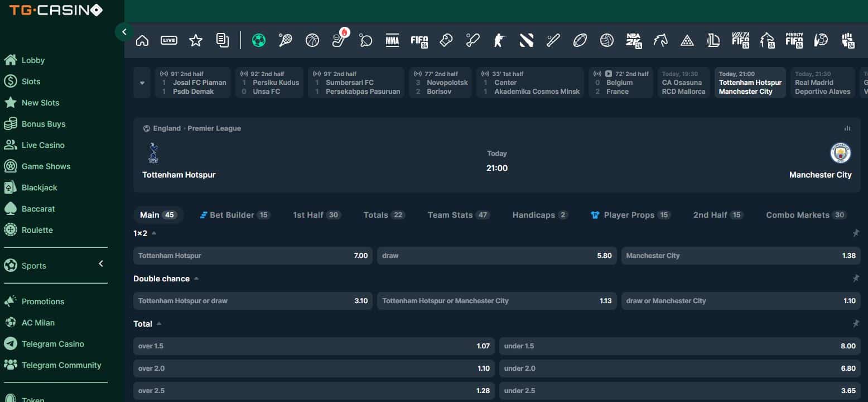Open the dropdown arrow left of match ticker

142,83
